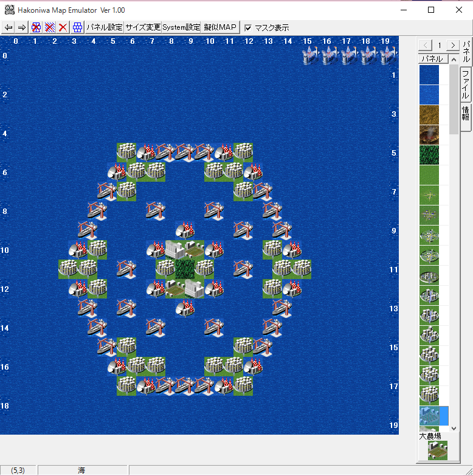Click the 大農場 preview thumbnail

pyautogui.click(x=438, y=450)
